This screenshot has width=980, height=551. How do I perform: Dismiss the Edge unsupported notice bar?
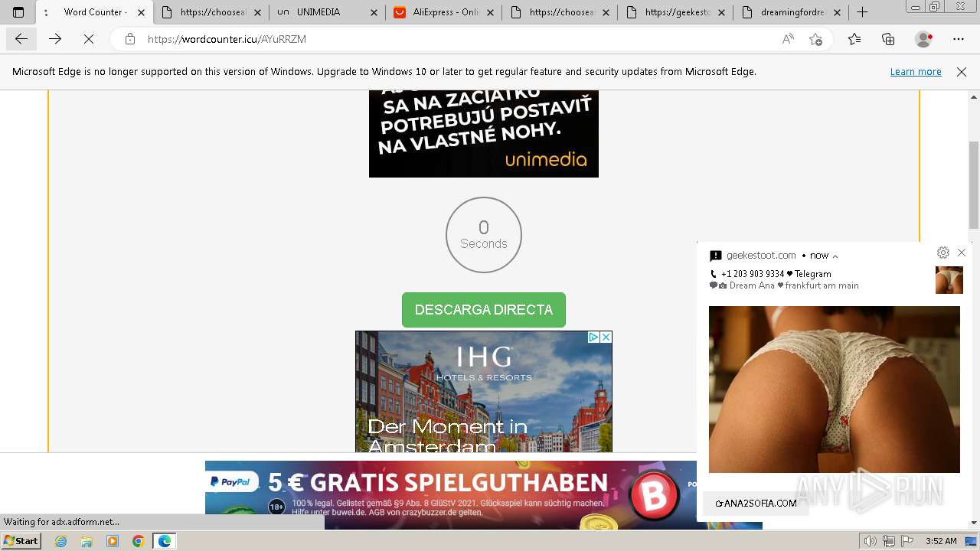click(x=962, y=71)
